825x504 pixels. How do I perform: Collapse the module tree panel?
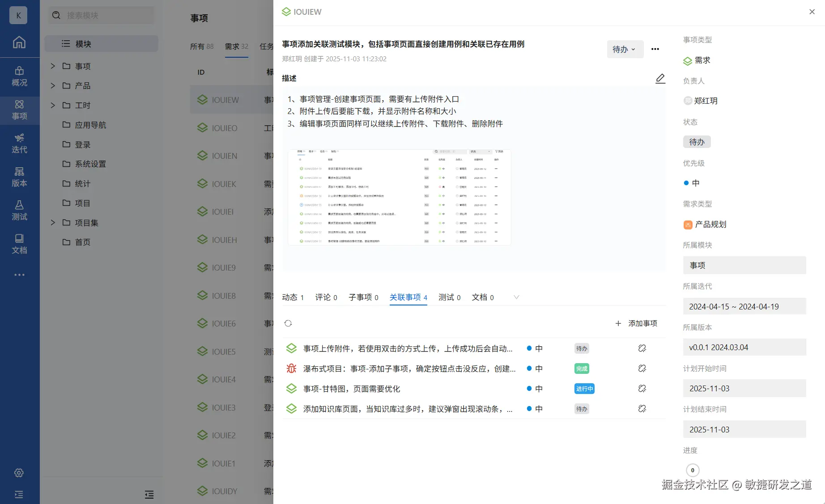(x=149, y=494)
